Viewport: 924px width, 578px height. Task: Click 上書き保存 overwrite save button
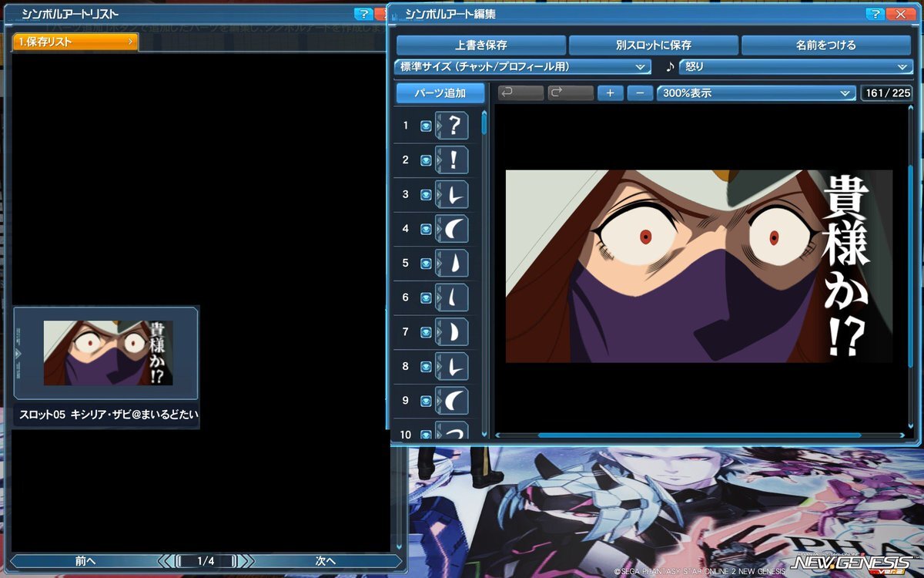(481, 45)
